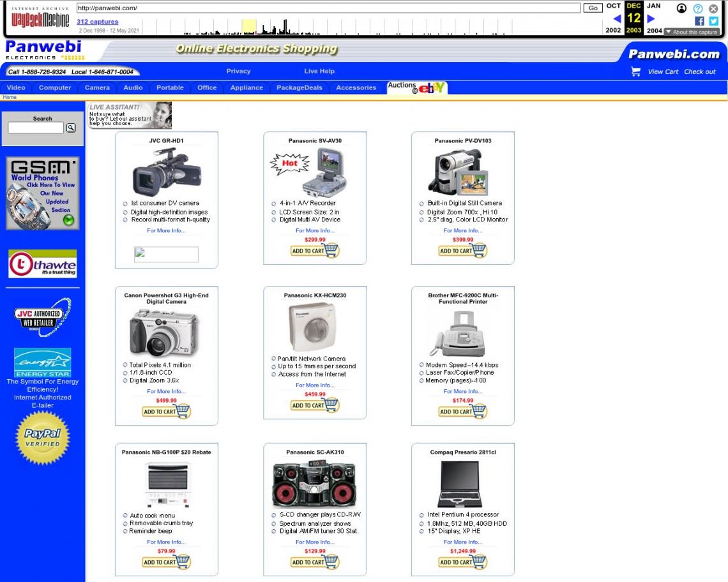
Task: Open Panasonic PV-DV103 For More Info link
Action: coord(463,230)
